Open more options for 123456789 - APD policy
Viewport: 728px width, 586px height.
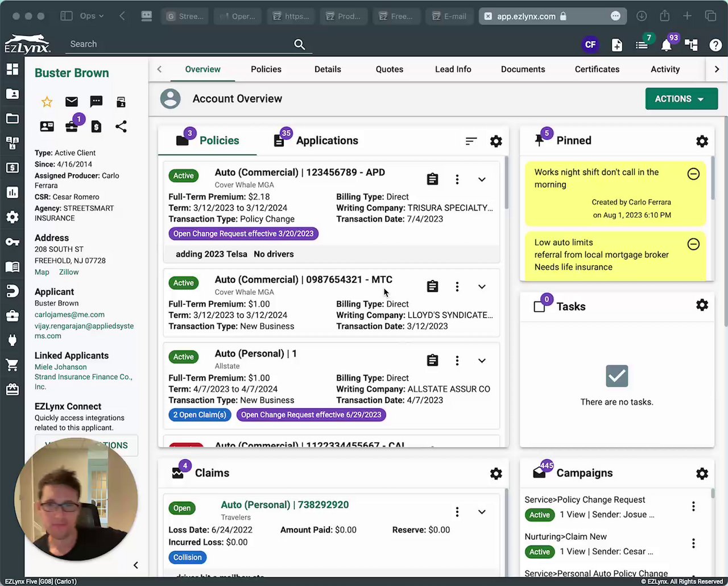(x=457, y=180)
